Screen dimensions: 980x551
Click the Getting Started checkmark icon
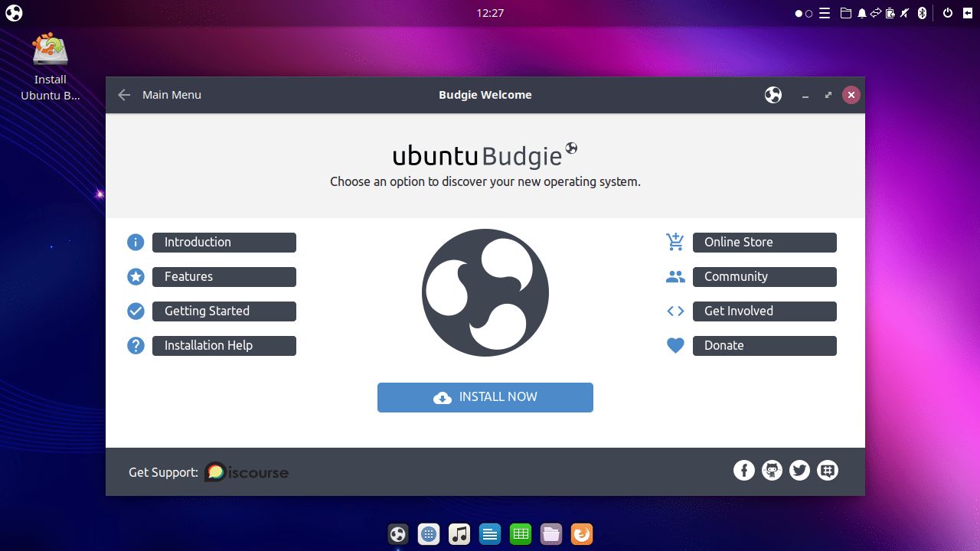tap(136, 311)
